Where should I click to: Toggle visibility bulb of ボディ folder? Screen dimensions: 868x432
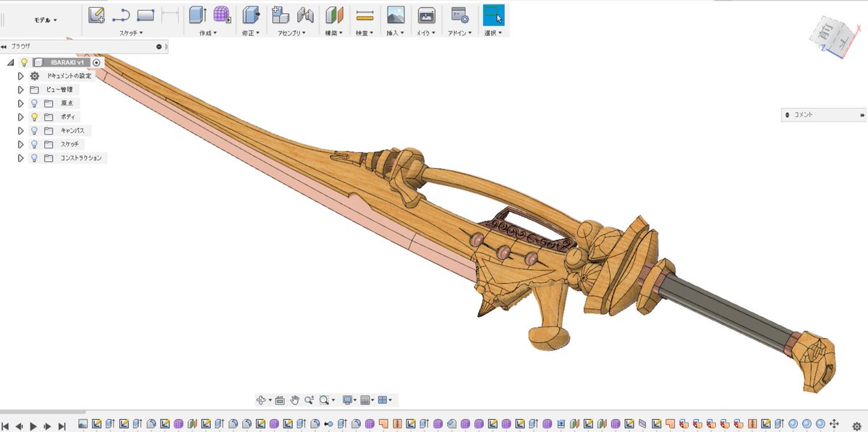(34, 117)
